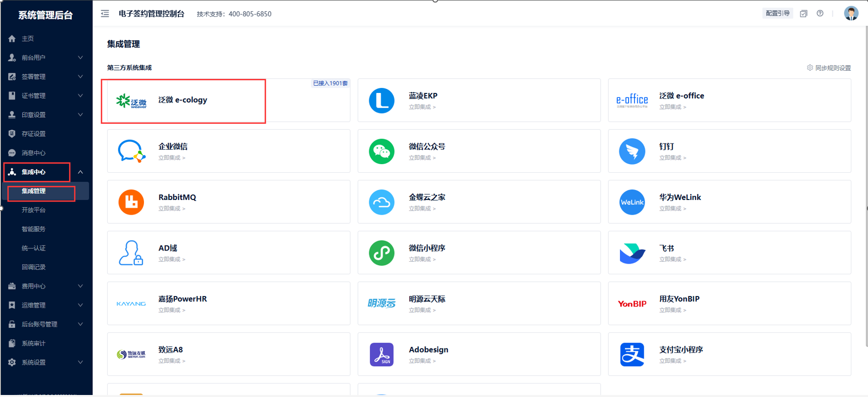Open the user avatar in top right
The image size is (868, 397).
pos(851,13)
